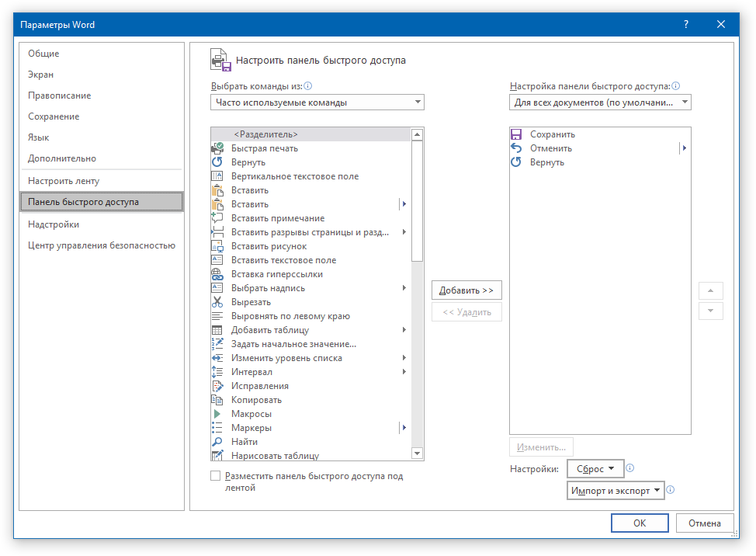Select the Макросы play icon
Viewport: 756px width, 556px height.
(x=217, y=414)
